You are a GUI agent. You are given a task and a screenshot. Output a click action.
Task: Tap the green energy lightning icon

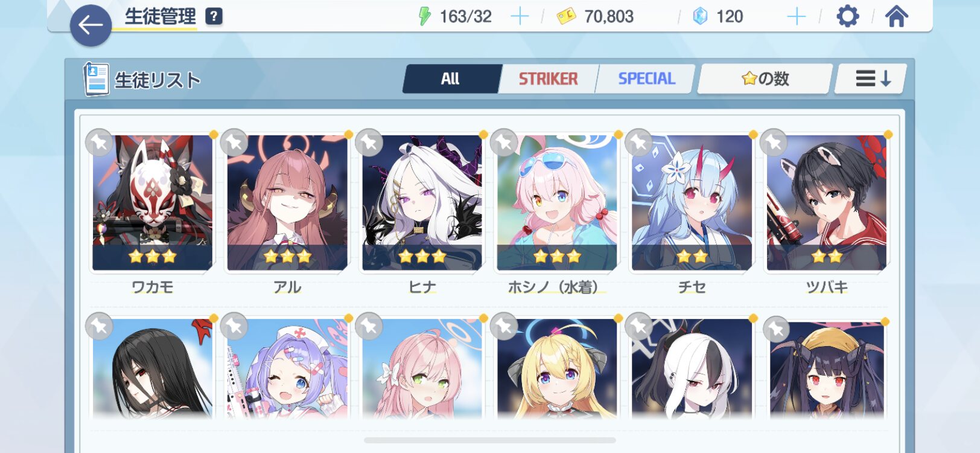coord(424,16)
